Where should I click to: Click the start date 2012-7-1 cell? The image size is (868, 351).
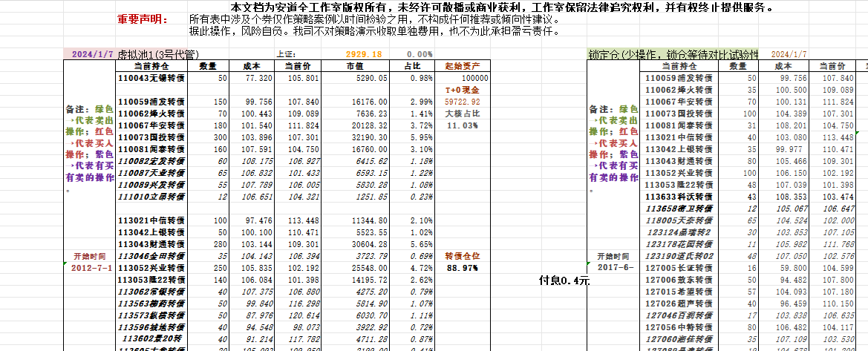point(91,268)
